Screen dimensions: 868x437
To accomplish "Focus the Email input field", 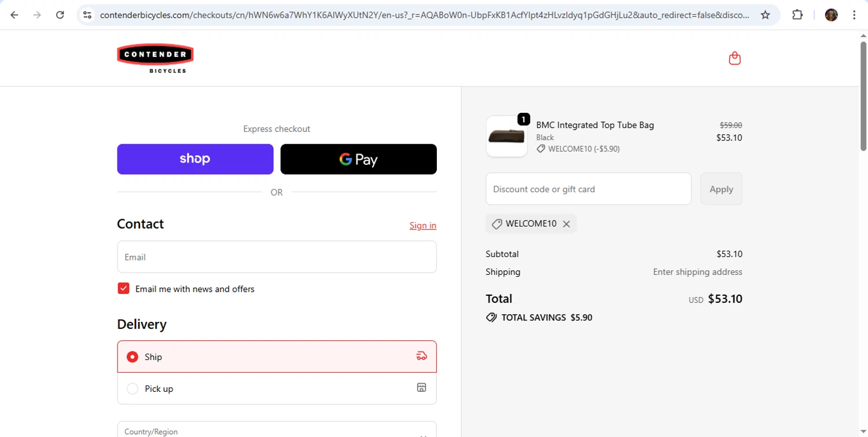I will click(277, 257).
